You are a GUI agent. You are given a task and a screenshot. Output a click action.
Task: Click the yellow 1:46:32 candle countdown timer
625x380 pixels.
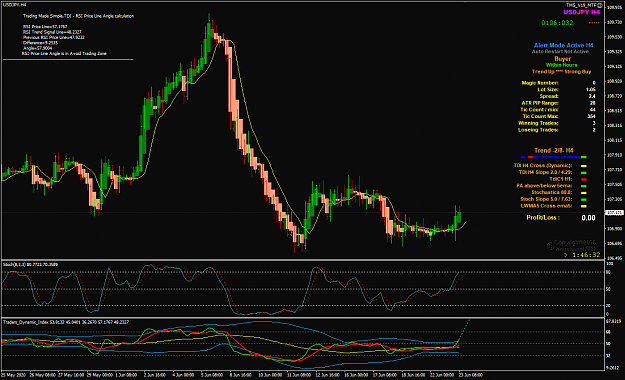tap(586, 255)
